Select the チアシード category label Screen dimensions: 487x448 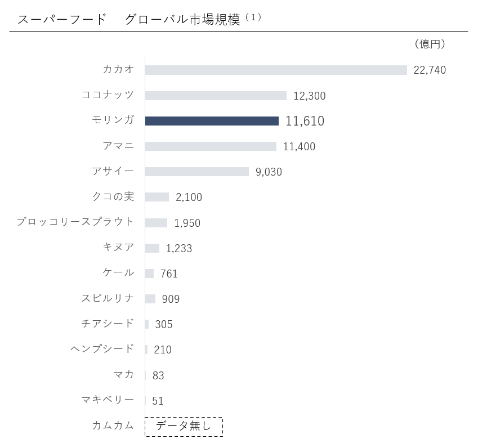coord(108,324)
